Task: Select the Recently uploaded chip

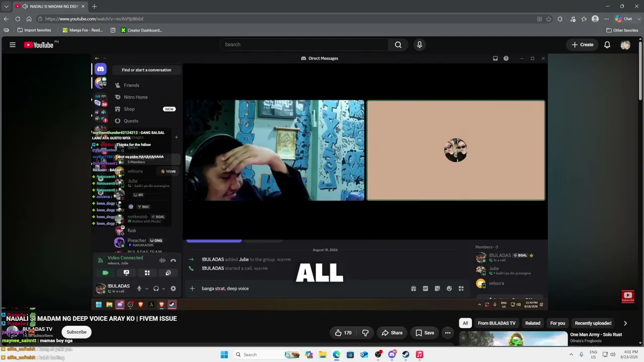Action: pyautogui.click(x=593, y=323)
